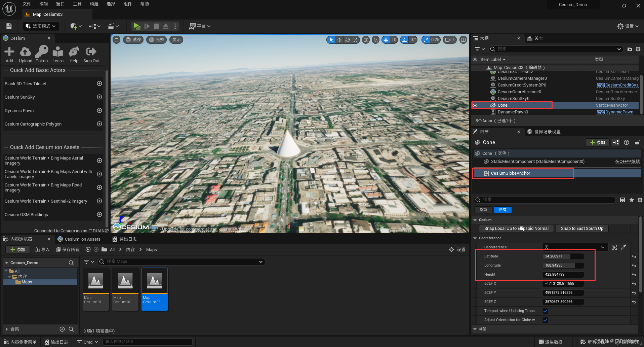Open 编辑DynamicPawn link in outliner

[615, 112]
